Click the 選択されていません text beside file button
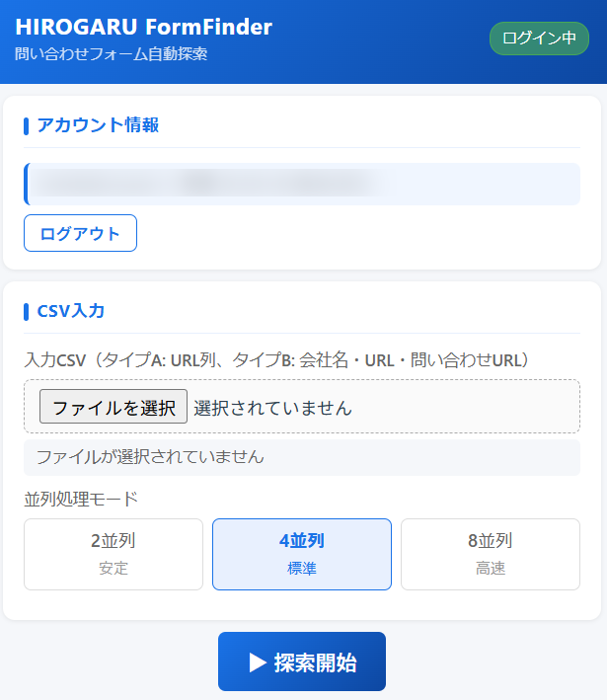This screenshot has height=700, width=607. click(x=272, y=408)
